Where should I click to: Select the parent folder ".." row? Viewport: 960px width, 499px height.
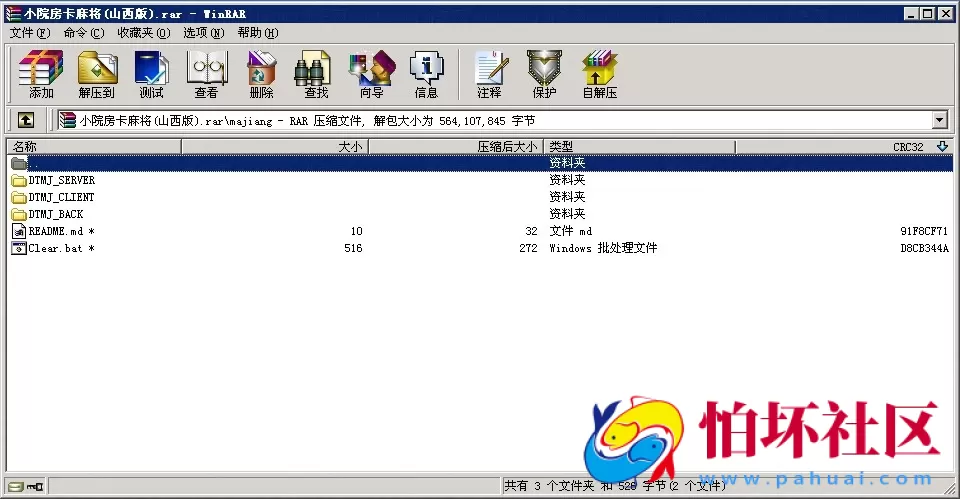[479, 163]
